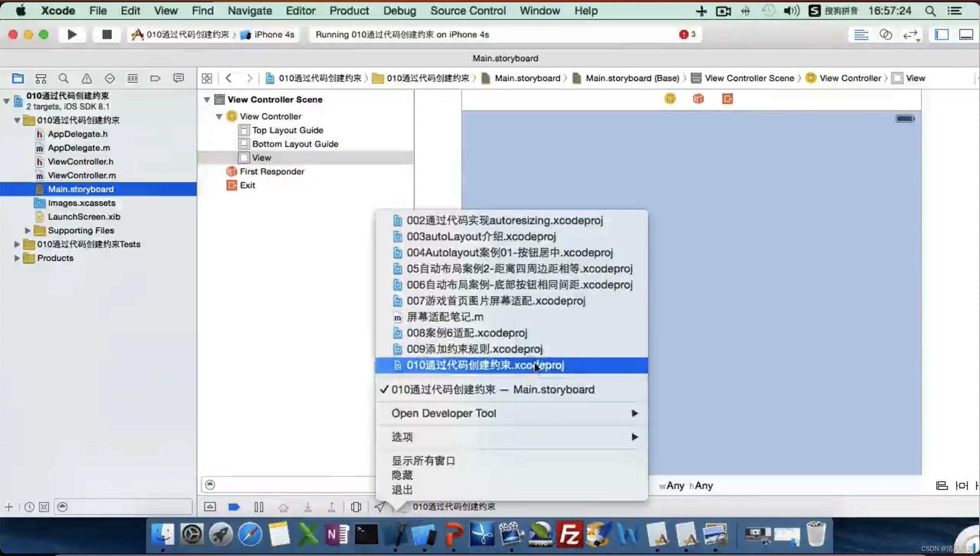Expand the Products group
Screen dimensions: 980x556
point(16,258)
